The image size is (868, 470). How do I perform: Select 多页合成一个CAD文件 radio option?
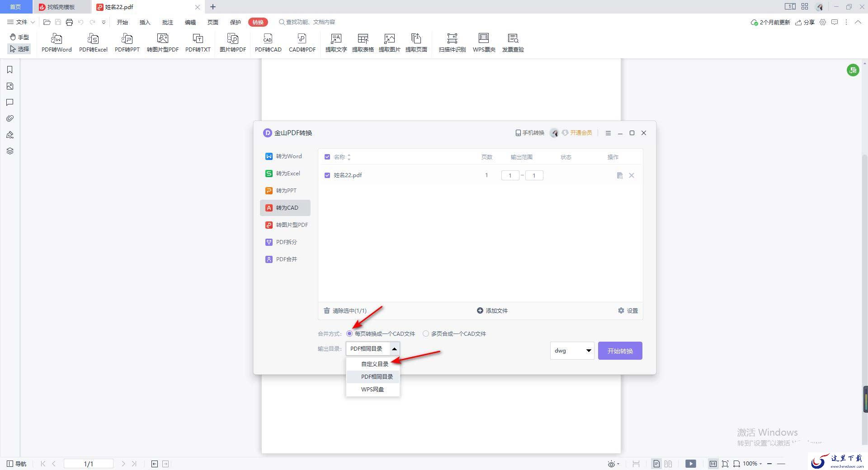point(425,334)
